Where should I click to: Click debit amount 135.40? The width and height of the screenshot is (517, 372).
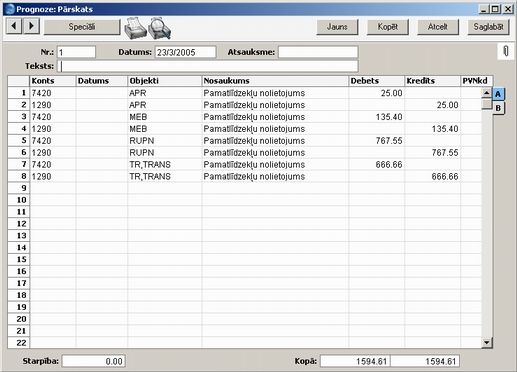(x=389, y=117)
